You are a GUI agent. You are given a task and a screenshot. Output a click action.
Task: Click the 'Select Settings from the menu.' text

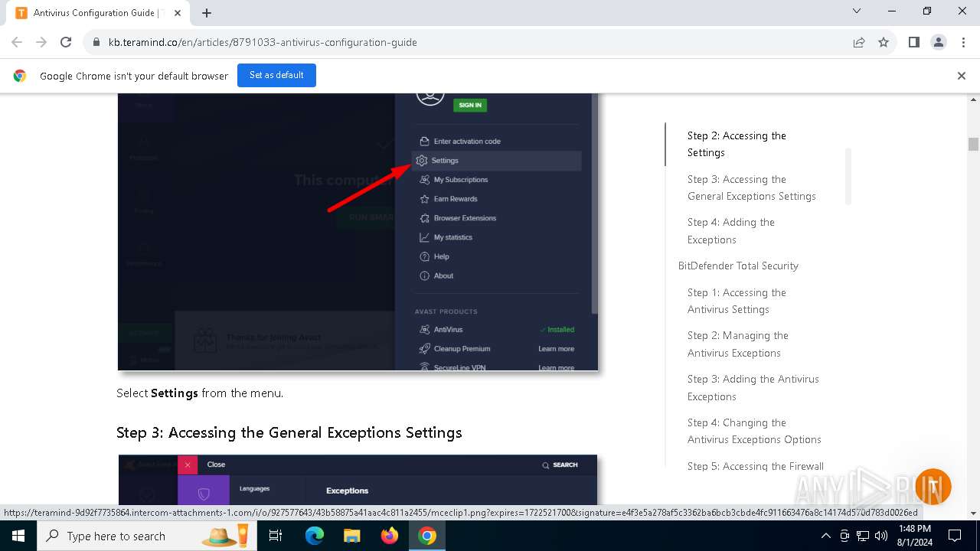tap(200, 393)
